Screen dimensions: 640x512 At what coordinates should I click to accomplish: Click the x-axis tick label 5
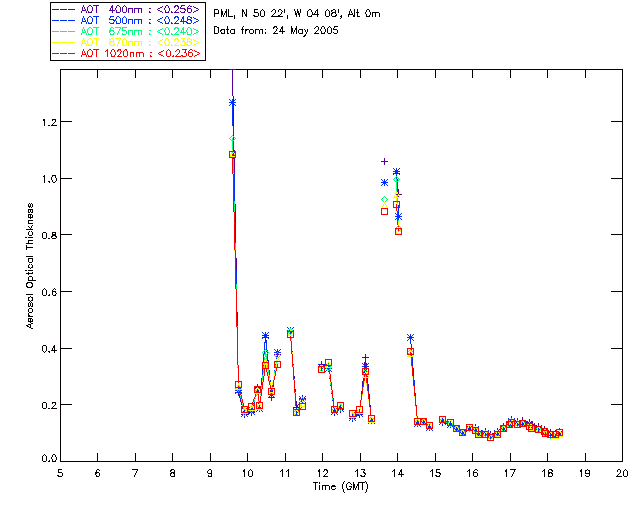click(x=60, y=473)
